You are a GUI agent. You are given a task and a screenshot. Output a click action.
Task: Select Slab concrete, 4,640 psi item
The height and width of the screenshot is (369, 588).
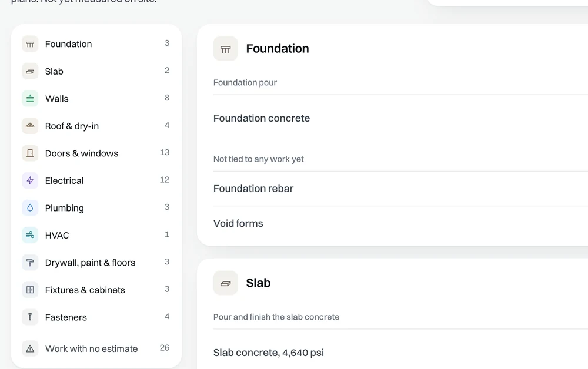click(x=269, y=353)
